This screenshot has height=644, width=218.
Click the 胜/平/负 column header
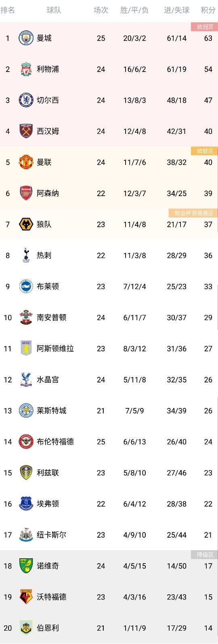click(134, 10)
